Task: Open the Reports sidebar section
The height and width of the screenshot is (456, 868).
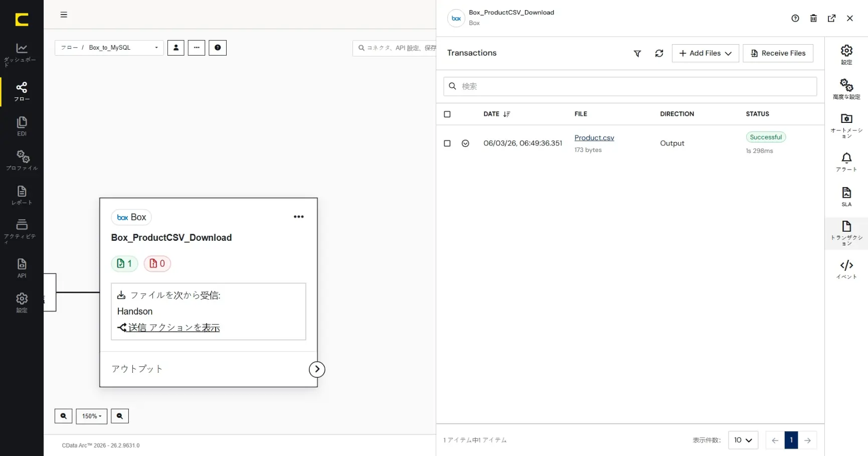Action: [22, 195]
